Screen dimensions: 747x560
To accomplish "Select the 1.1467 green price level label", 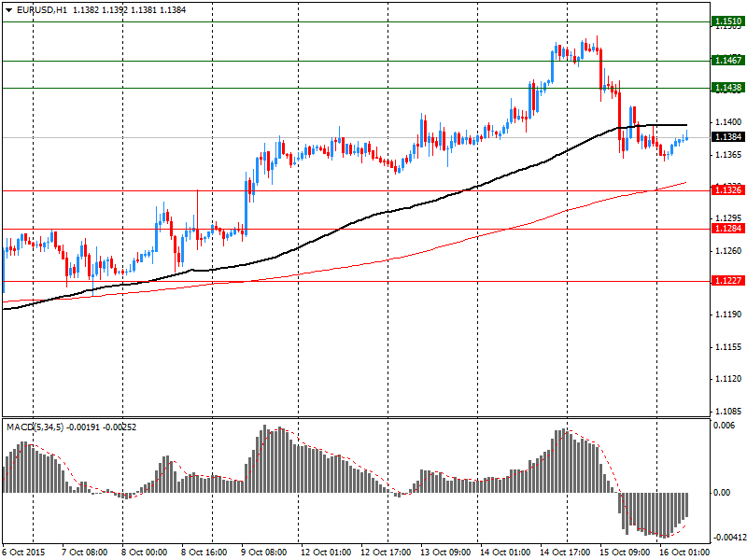I will (727, 60).
